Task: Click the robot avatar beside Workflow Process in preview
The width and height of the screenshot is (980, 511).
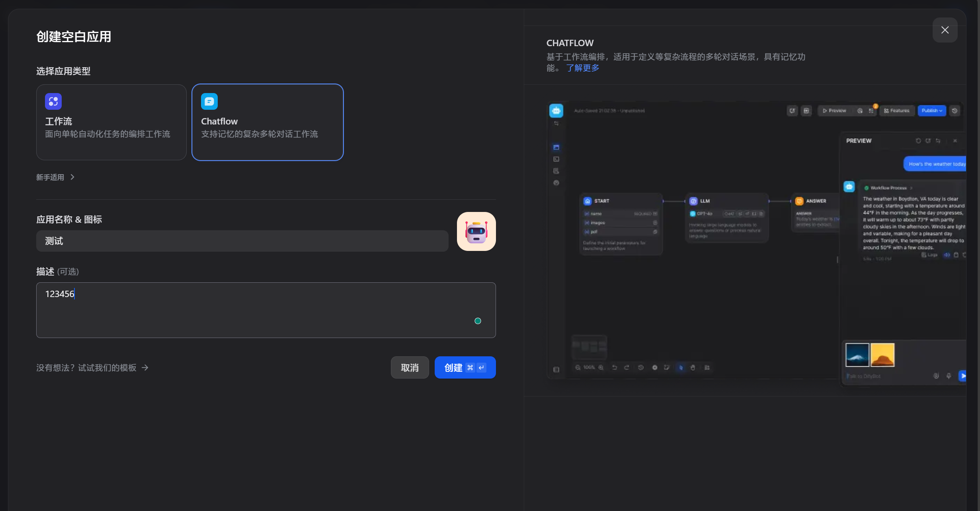Action: [x=849, y=187]
